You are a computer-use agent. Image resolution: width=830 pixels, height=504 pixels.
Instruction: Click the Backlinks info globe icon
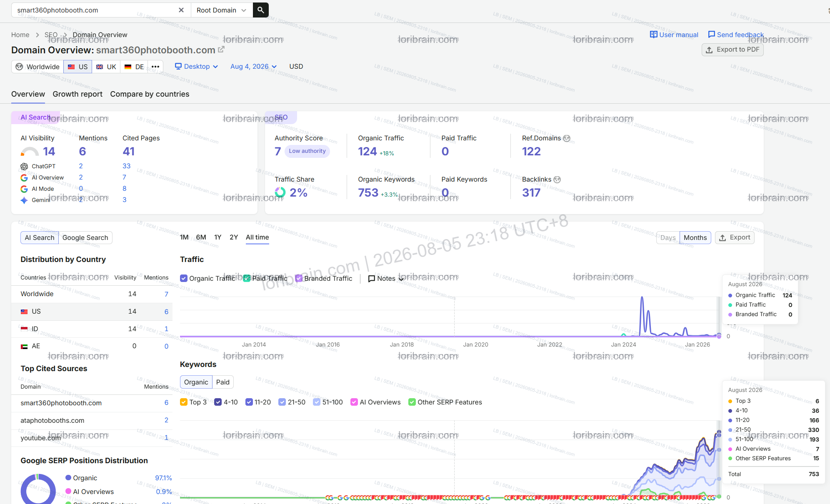(x=557, y=180)
